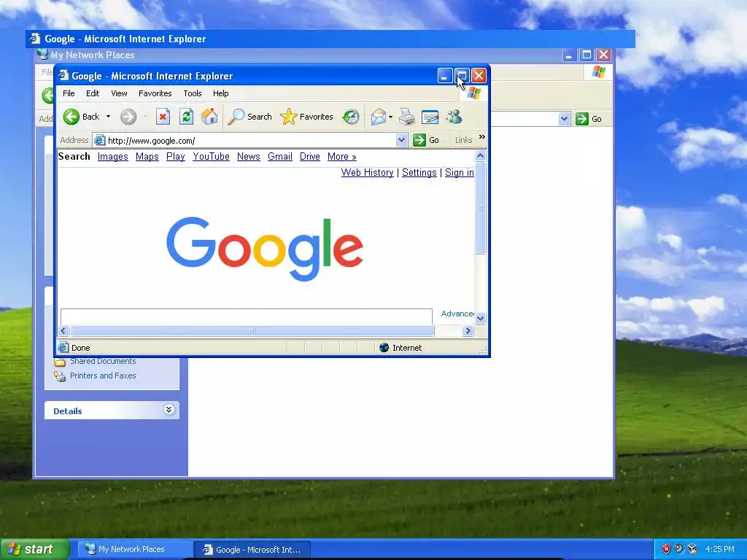The height and width of the screenshot is (560, 747).
Task: Click the scroll up arrow
Action: click(x=480, y=156)
